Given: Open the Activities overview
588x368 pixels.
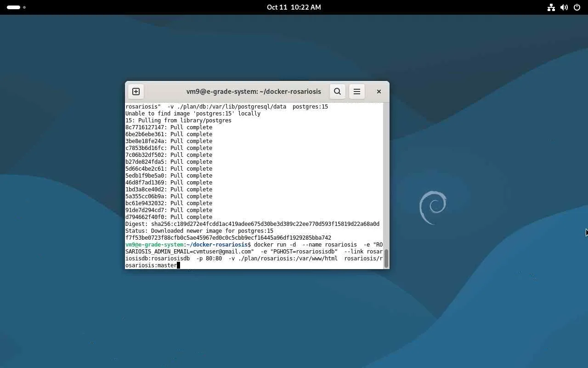Looking at the screenshot, I should [x=16, y=7].
